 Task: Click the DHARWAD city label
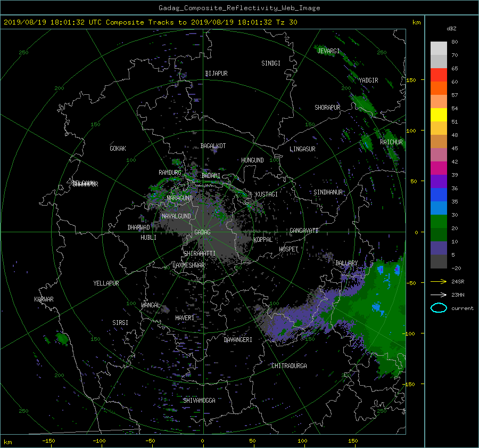tap(139, 227)
